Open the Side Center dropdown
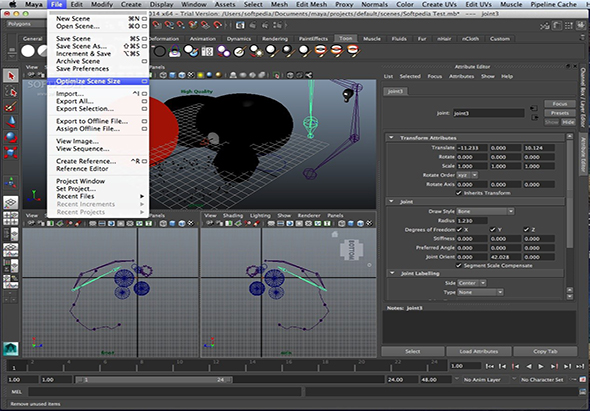 (471, 283)
